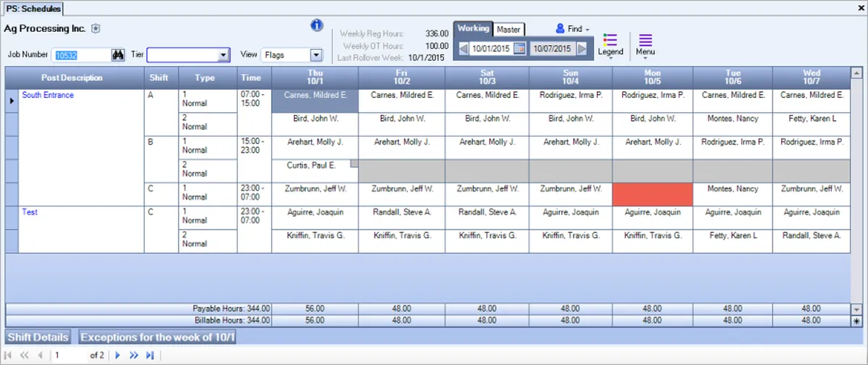Open the Menu icon with purple lines
The height and width of the screenshot is (365, 868).
pyautogui.click(x=645, y=46)
